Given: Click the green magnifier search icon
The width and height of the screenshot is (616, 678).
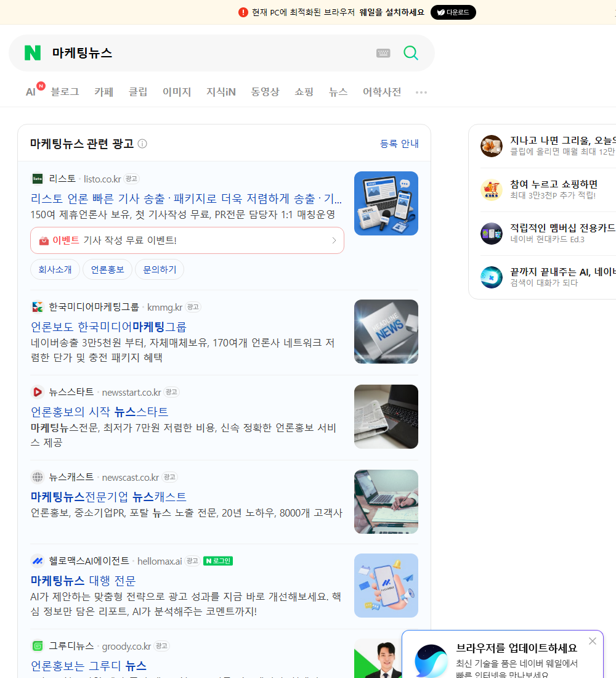Looking at the screenshot, I should click(411, 53).
